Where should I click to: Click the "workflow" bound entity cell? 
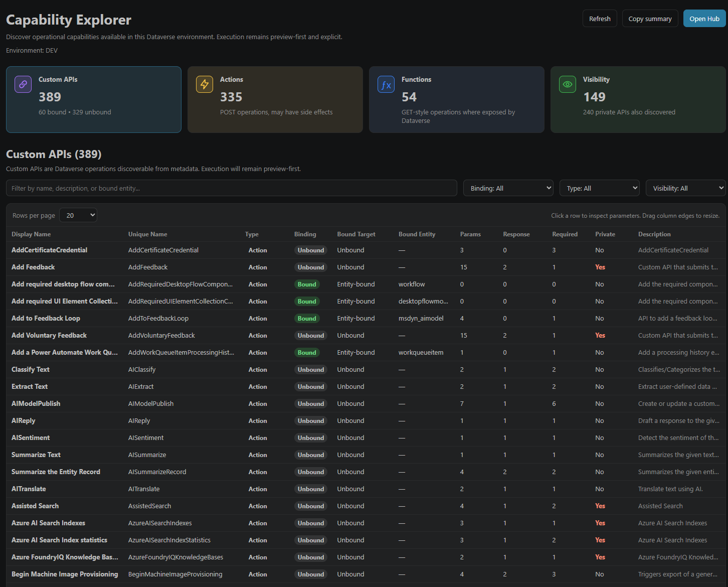click(412, 284)
